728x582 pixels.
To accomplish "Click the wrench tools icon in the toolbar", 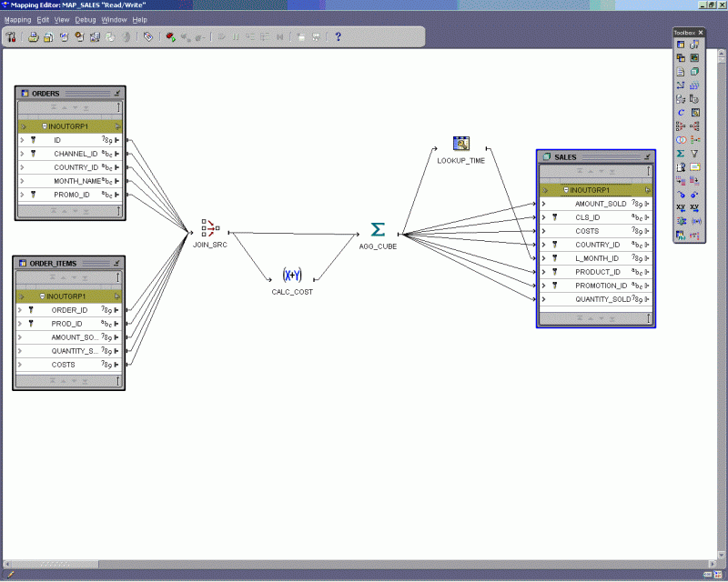I will (11, 36).
